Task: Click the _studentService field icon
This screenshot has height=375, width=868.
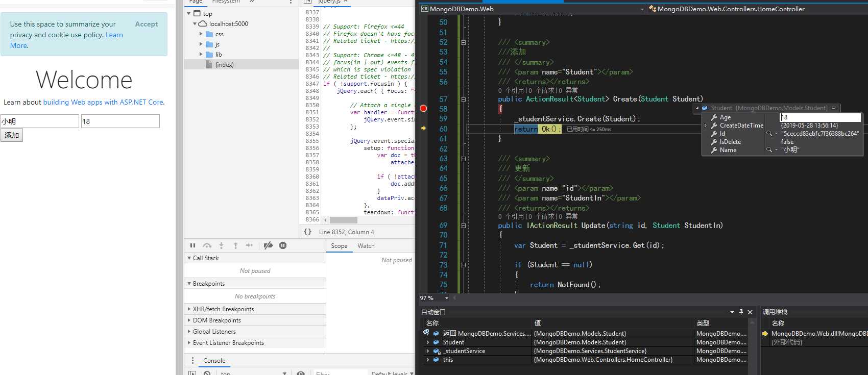Action: 437,351
